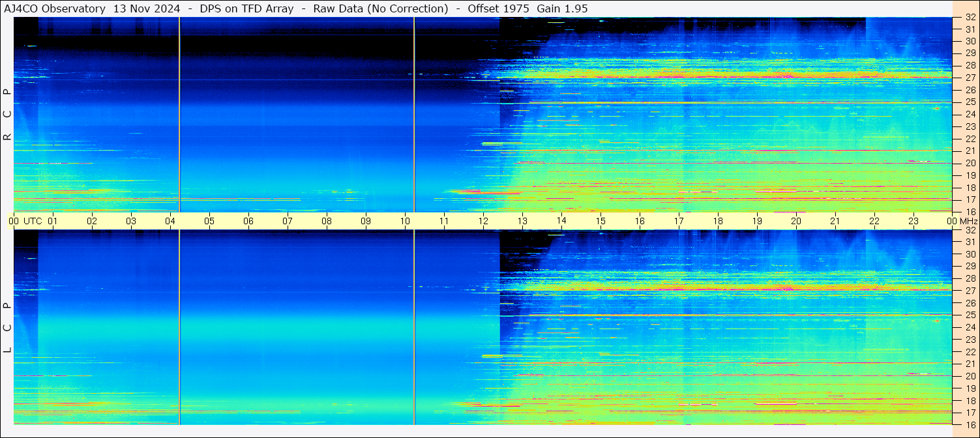
Task: Click hour "20" on the UTC time axis
Action: (x=796, y=221)
